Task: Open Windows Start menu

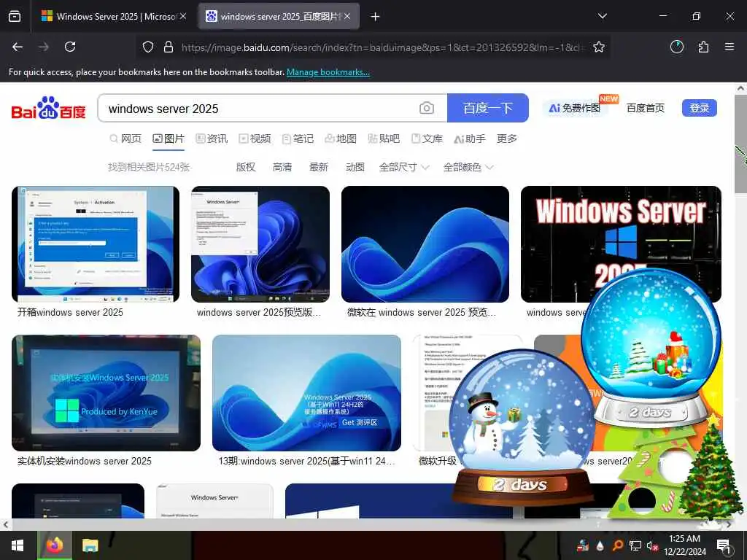Action: (x=18, y=545)
